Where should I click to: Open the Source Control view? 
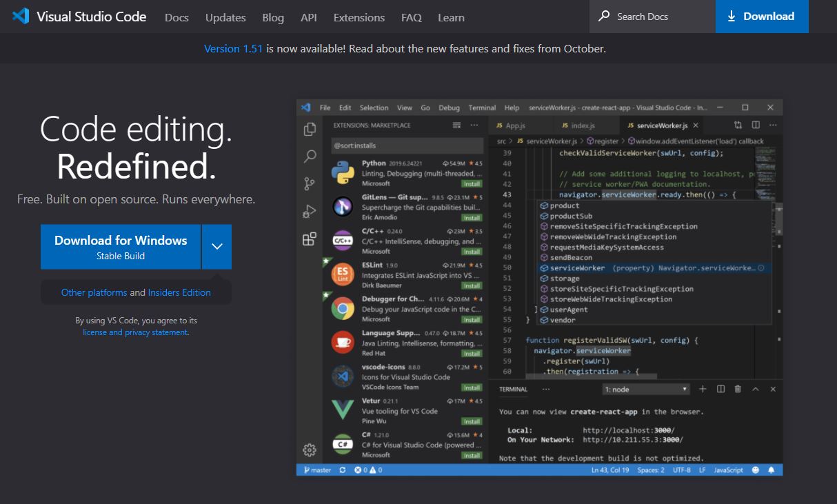[308, 182]
